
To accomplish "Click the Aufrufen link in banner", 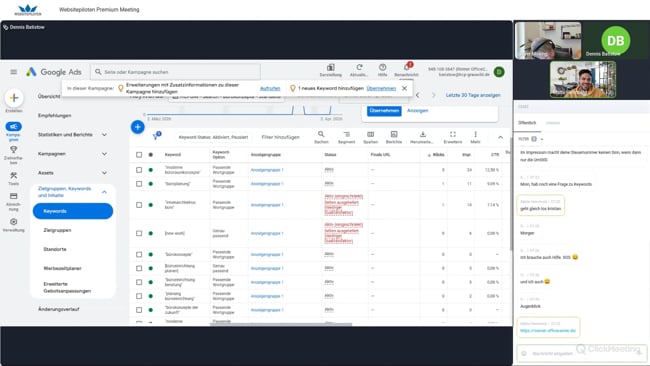I will [270, 88].
